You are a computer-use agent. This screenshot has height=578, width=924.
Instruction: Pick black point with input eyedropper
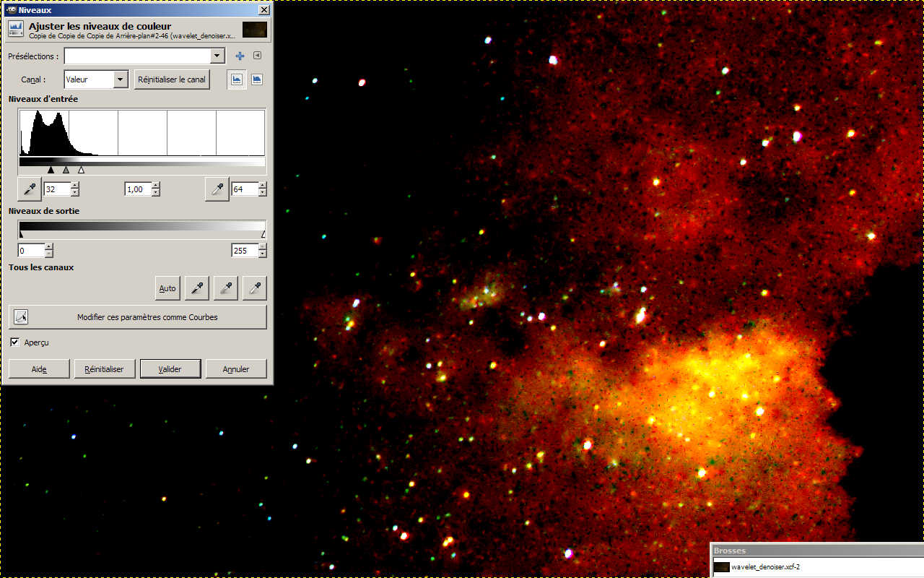click(30, 189)
